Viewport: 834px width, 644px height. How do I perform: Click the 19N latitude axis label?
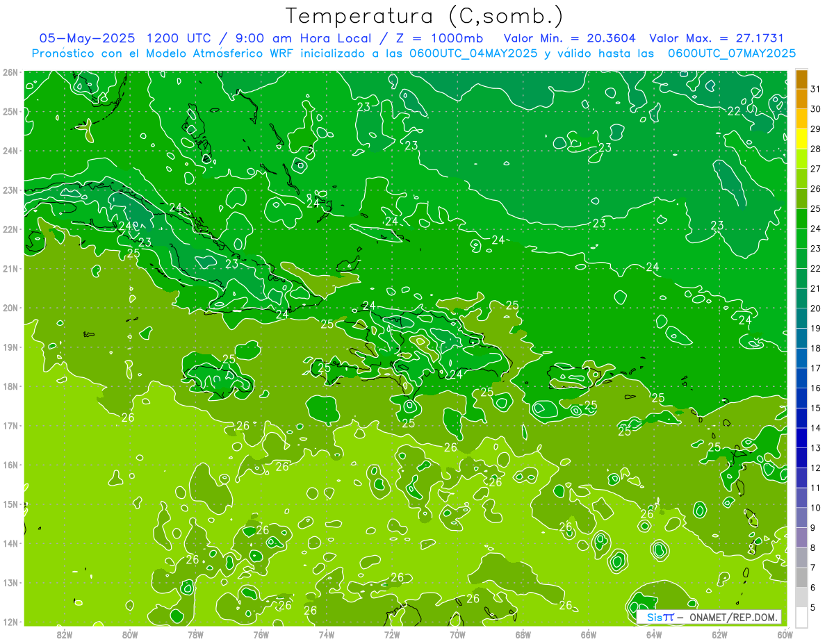(10, 347)
